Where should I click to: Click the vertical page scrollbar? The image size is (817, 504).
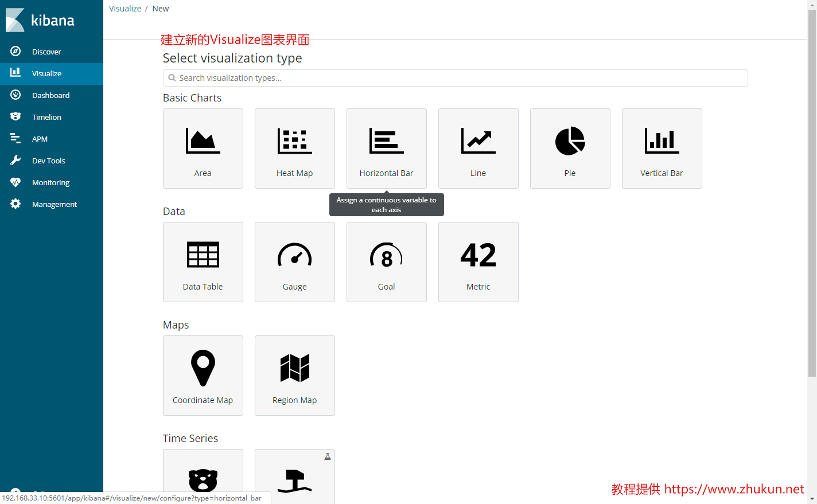tap(812, 194)
